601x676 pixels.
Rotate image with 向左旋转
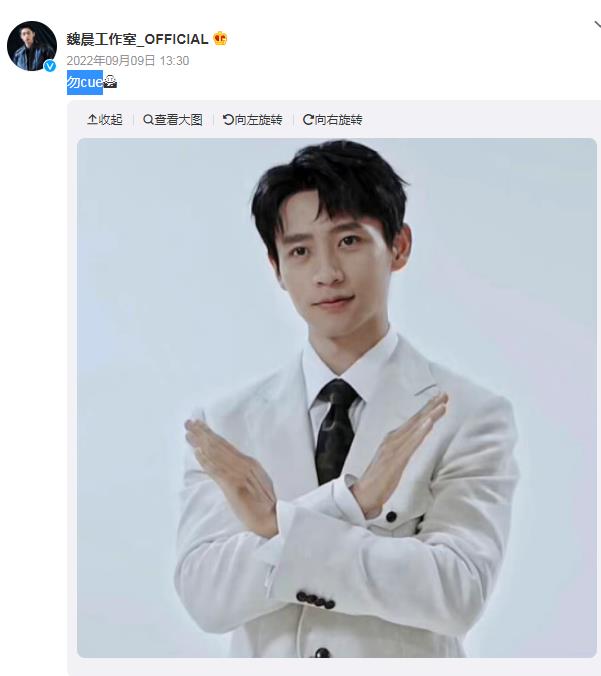tap(253, 119)
